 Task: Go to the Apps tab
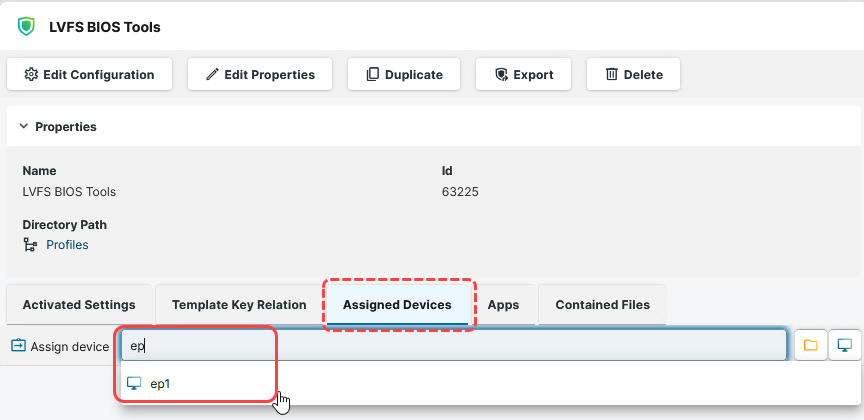(503, 305)
